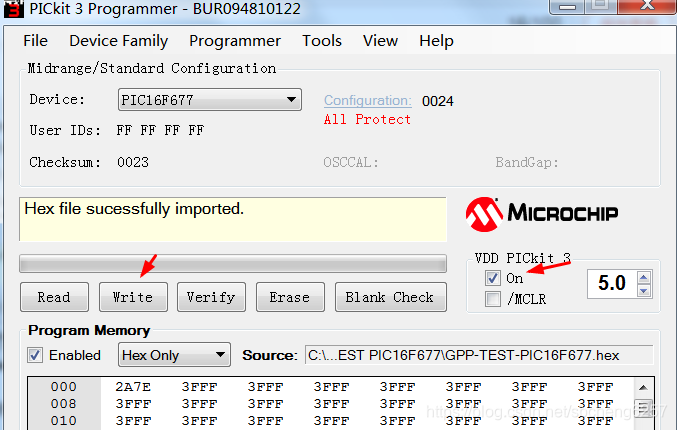Click the All Protect label
Viewport: 677px width, 430px height.
click(x=367, y=120)
